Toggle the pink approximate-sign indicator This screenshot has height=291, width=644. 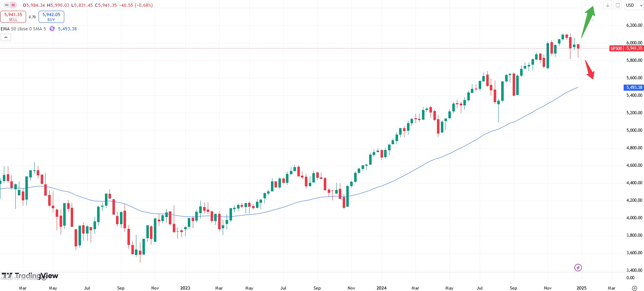[x=13, y=5]
